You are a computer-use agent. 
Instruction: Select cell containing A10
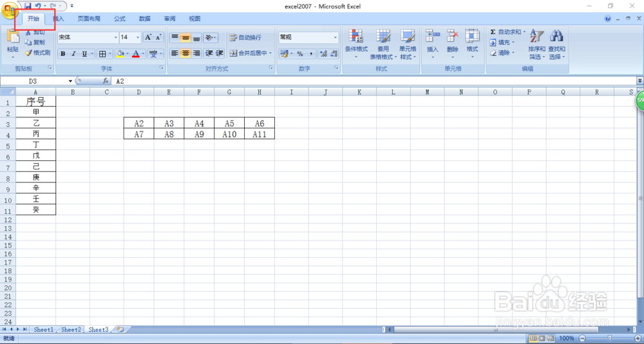click(x=229, y=134)
